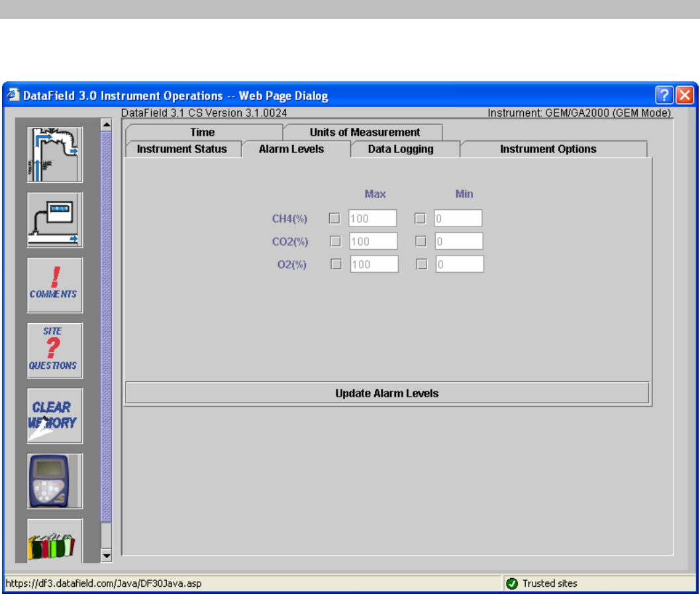
Task: Click the O2 Max value field
Action: tap(374, 264)
